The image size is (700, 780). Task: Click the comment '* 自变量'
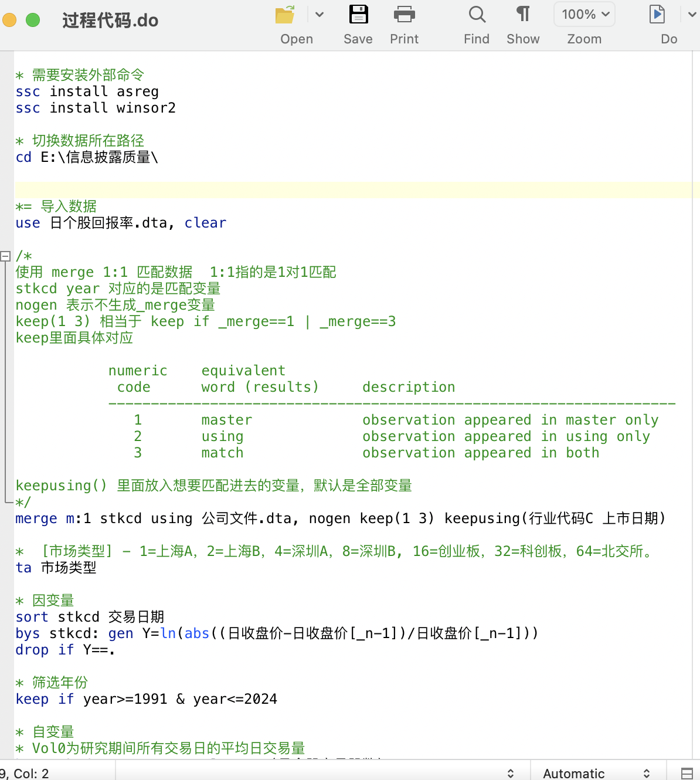coord(45,732)
